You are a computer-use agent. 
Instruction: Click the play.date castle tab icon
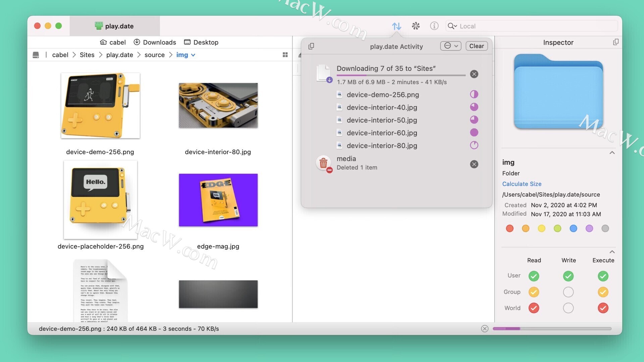coord(98,26)
